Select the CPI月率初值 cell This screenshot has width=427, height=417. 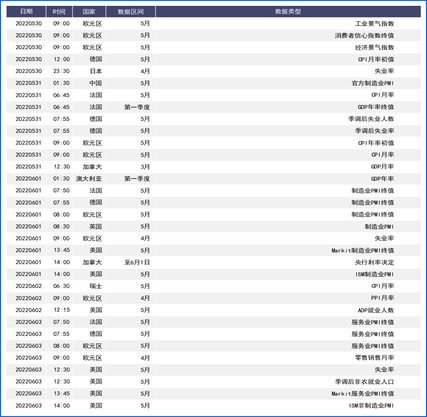(x=376, y=59)
